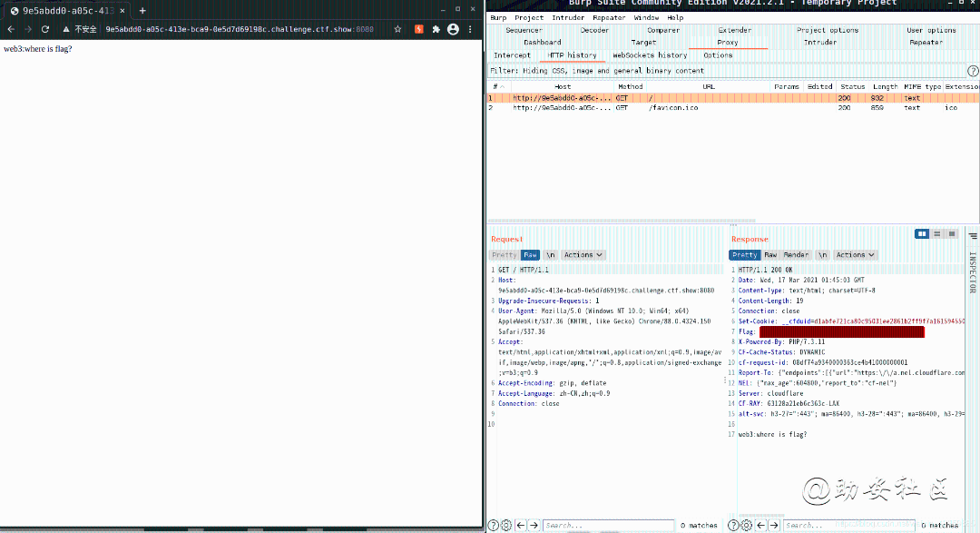Close the 9e5abdd0 Chrome tab
This screenshot has width=980, height=533.
pos(122,11)
